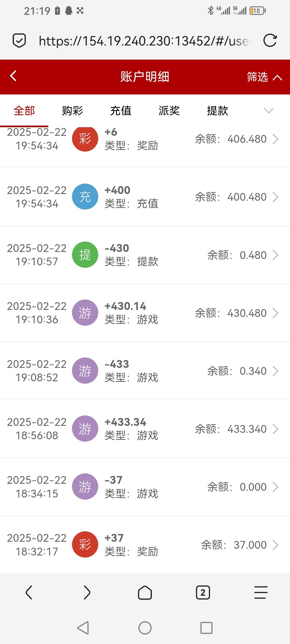Switch to the 充值 tab

click(121, 111)
